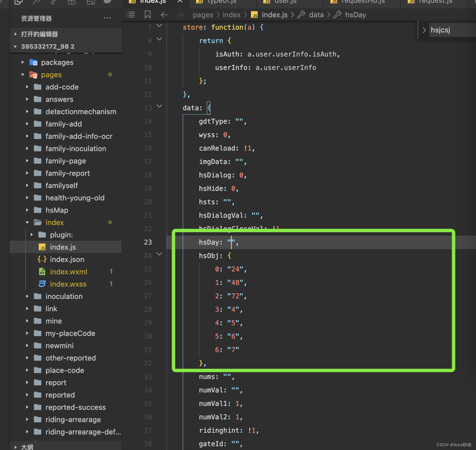Click the folder icon of hsMap
The height and width of the screenshot is (450, 476).
[38, 210]
